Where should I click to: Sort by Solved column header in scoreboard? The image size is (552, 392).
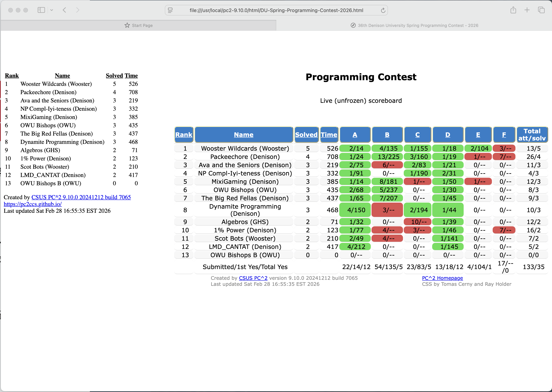306,135
